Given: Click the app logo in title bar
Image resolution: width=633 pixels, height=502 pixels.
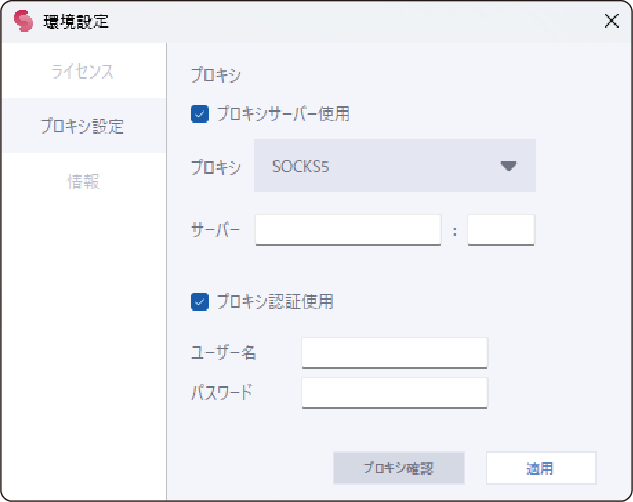Looking at the screenshot, I should click(x=23, y=22).
